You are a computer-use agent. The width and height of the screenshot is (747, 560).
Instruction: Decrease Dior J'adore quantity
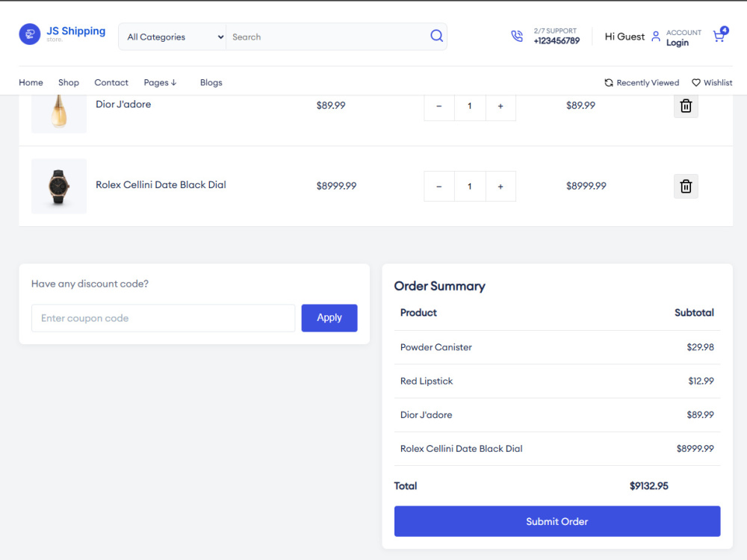(438, 106)
